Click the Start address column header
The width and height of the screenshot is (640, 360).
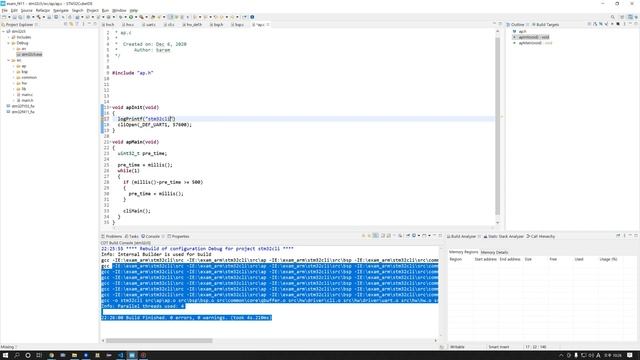point(485,259)
